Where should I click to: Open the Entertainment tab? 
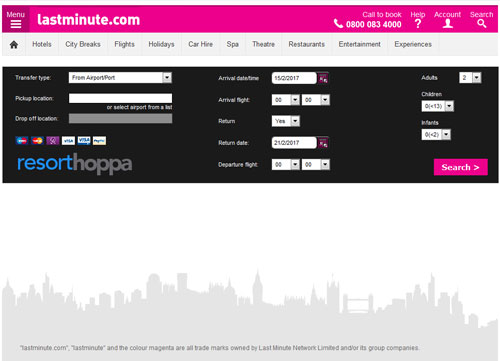(359, 44)
